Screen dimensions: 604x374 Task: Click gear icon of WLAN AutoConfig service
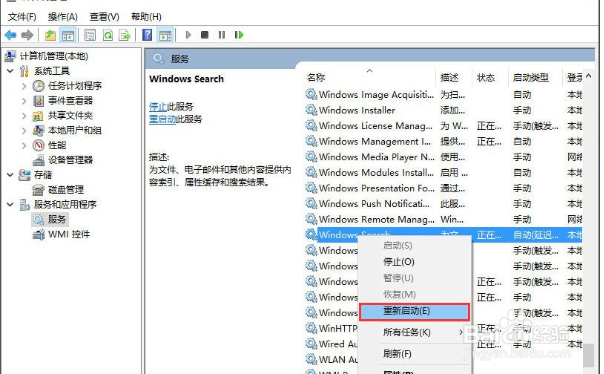[311, 359]
